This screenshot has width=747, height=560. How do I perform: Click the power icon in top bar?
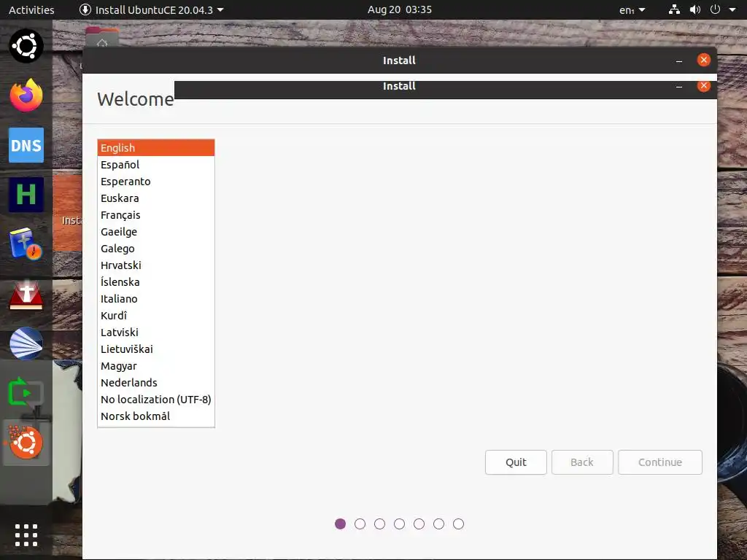point(715,9)
